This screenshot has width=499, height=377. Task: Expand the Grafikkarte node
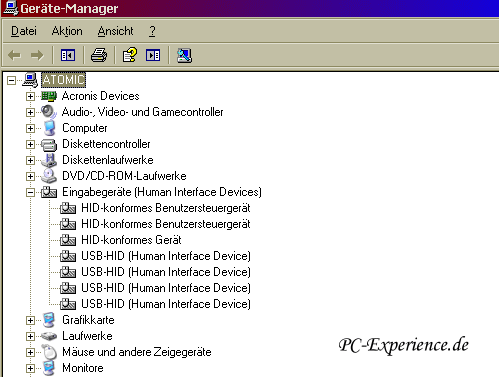pyautogui.click(x=30, y=320)
